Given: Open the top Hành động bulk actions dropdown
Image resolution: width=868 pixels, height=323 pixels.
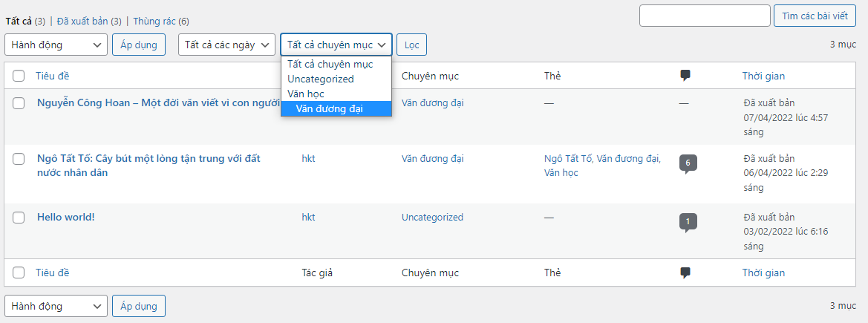Looking at the screenshot, I should coord(56,45).
